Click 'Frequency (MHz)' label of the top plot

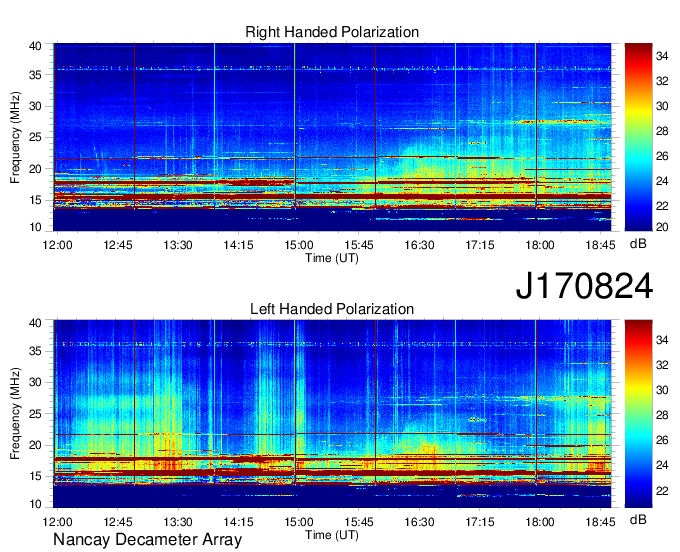[15, 137]
